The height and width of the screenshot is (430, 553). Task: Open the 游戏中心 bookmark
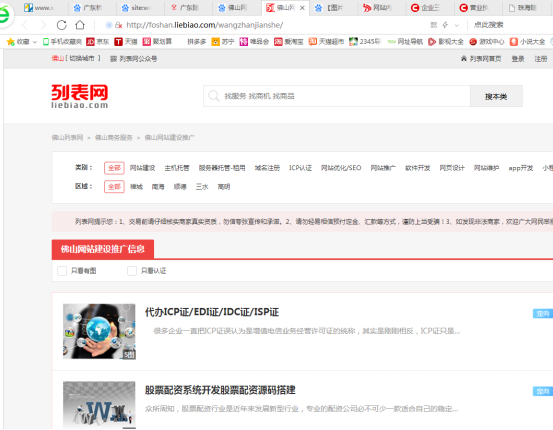pyautogui.click(x=486, y=42)
